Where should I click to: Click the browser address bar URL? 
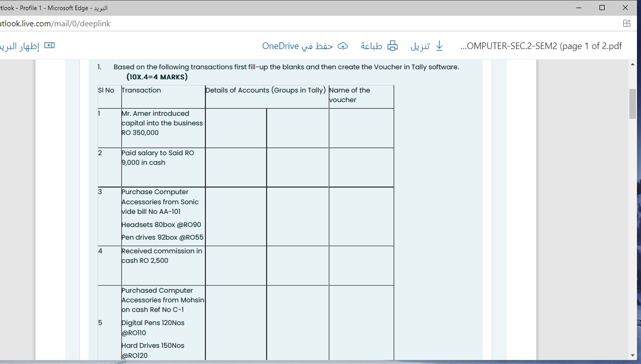[x=55, y=23]
